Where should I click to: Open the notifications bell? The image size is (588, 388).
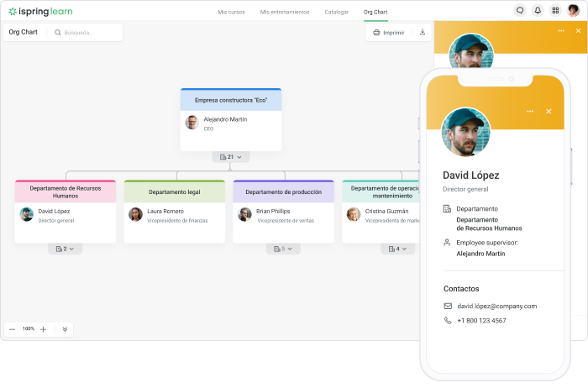click(x=538, y=10)
